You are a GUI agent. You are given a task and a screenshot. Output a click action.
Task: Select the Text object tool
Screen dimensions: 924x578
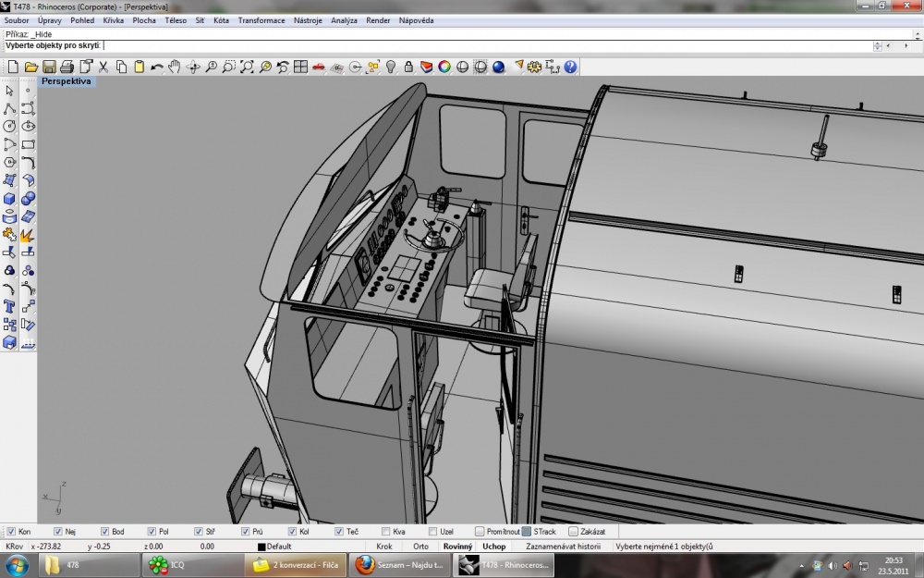(9, 306)
